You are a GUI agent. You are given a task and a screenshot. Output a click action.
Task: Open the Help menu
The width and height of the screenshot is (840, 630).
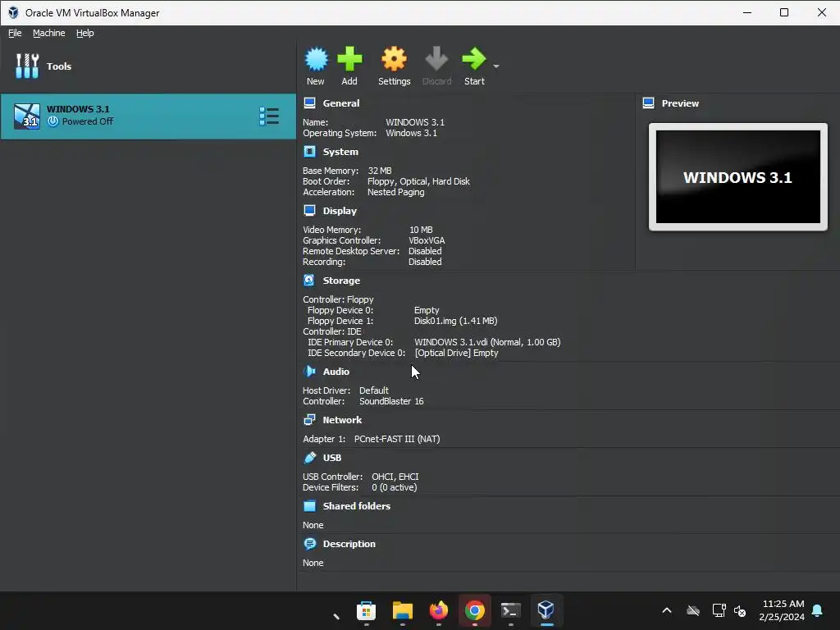pyautogui.click(x=84, y=33)
